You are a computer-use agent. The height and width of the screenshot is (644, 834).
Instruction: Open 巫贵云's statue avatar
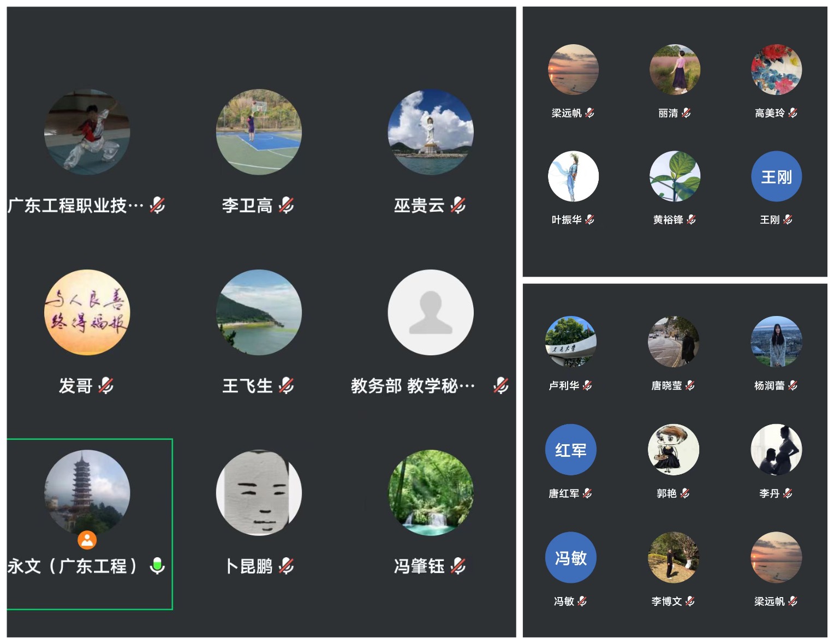[431, 132]
